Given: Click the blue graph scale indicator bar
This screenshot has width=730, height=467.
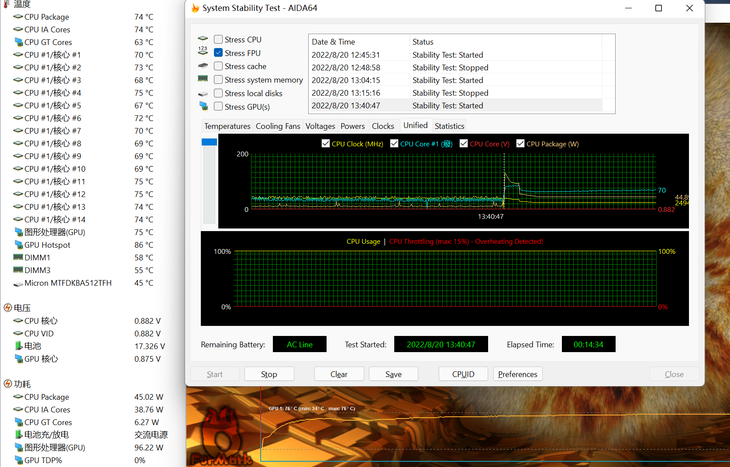Looking at the screenshot, I should pyautogui.click(x=209, y=142).
